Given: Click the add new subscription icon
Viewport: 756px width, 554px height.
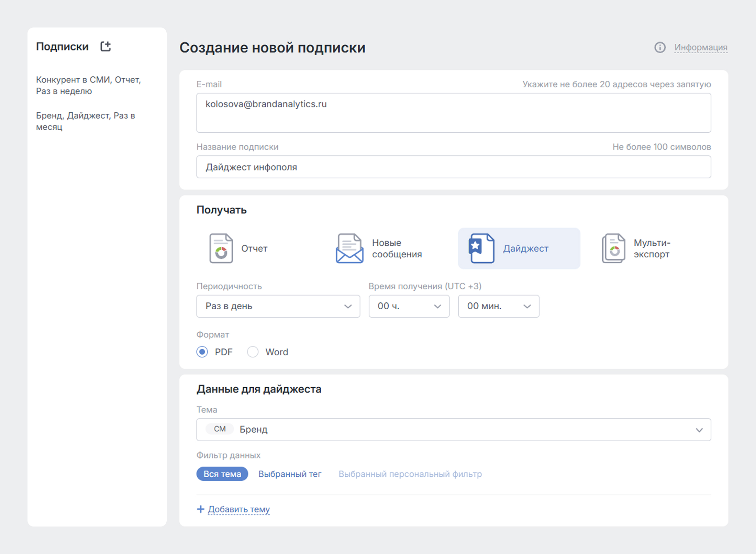Looking at the screenshot, I should tap(105, 46).
